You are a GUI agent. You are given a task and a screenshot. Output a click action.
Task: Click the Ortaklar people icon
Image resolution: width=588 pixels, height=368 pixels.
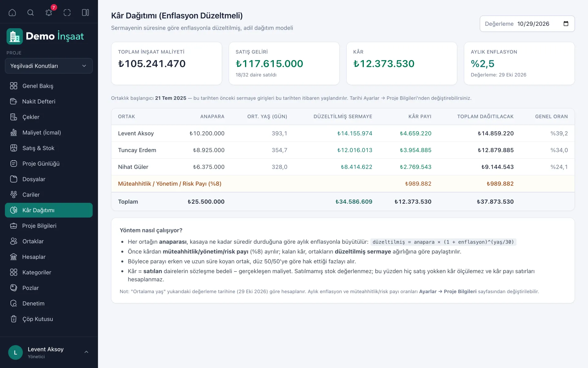coord(14,241)
